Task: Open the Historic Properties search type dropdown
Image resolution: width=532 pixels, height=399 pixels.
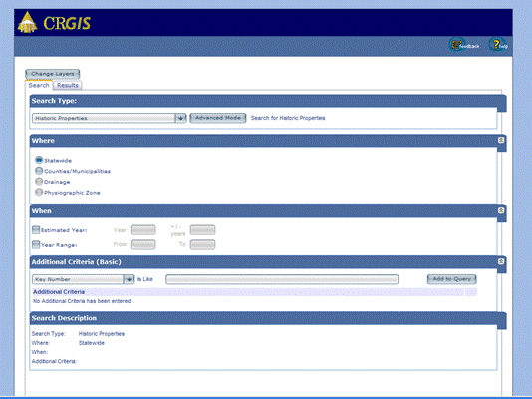Action: [110, 118]
